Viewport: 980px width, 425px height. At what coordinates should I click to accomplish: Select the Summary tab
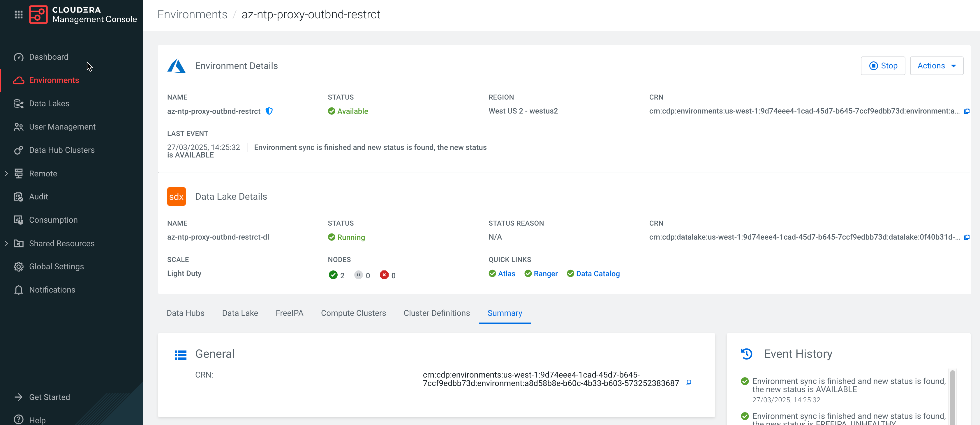(505, 313)
